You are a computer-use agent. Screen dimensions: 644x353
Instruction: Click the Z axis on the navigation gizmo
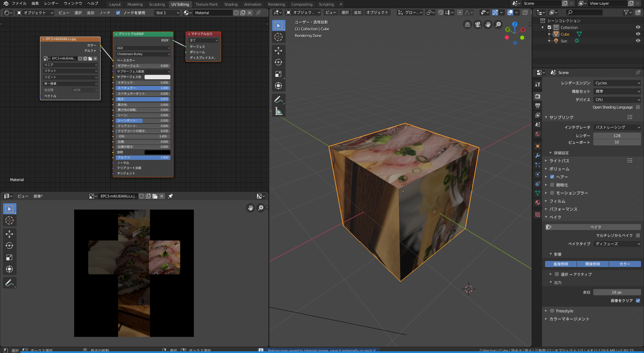[x=515, y=24]
